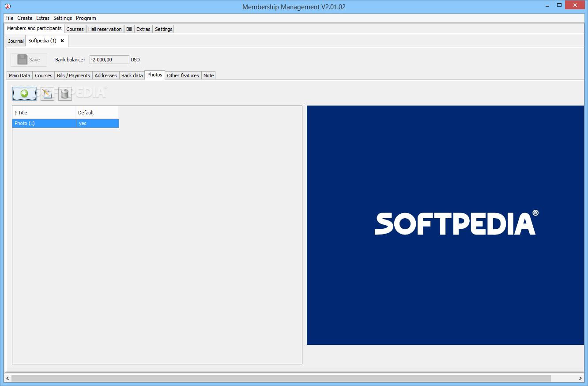Open the Settings tab in tab row
588x386 pixels.
(x=164, y=29)
